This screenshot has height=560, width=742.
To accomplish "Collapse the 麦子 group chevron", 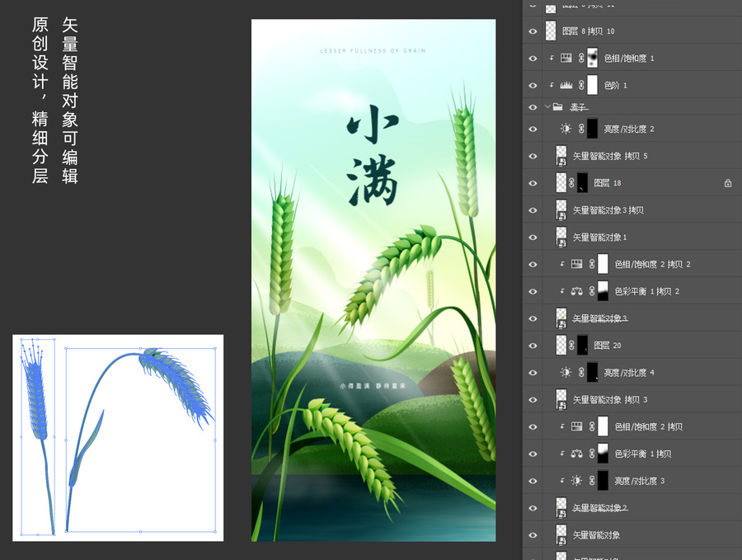I will pyautogui.click(x=547, y=107).
